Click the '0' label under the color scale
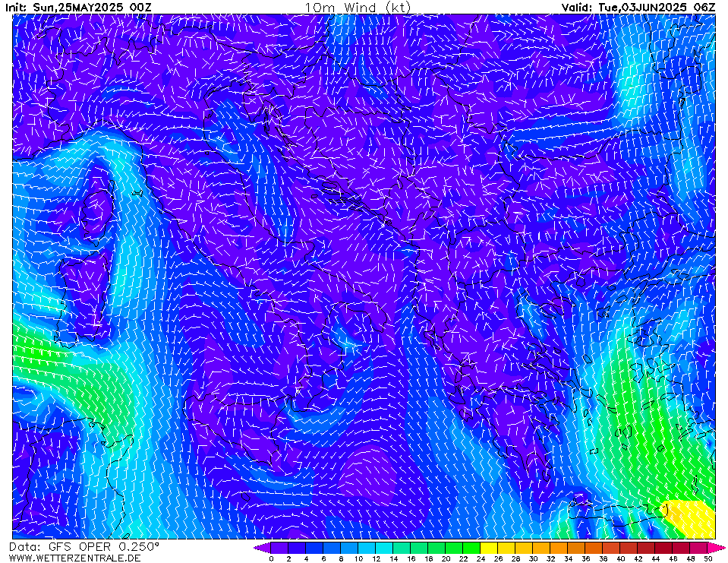This screenshot has width=728, height=563. click(271, 558)
